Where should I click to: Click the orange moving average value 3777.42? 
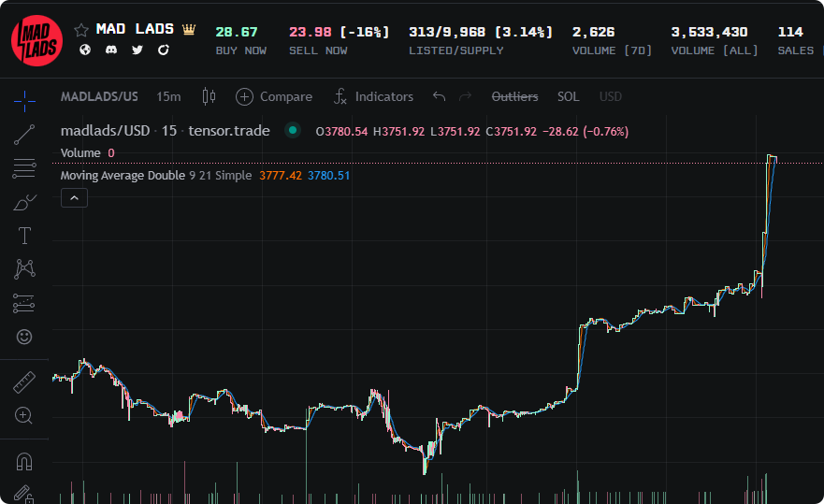[x=281, y=176]
